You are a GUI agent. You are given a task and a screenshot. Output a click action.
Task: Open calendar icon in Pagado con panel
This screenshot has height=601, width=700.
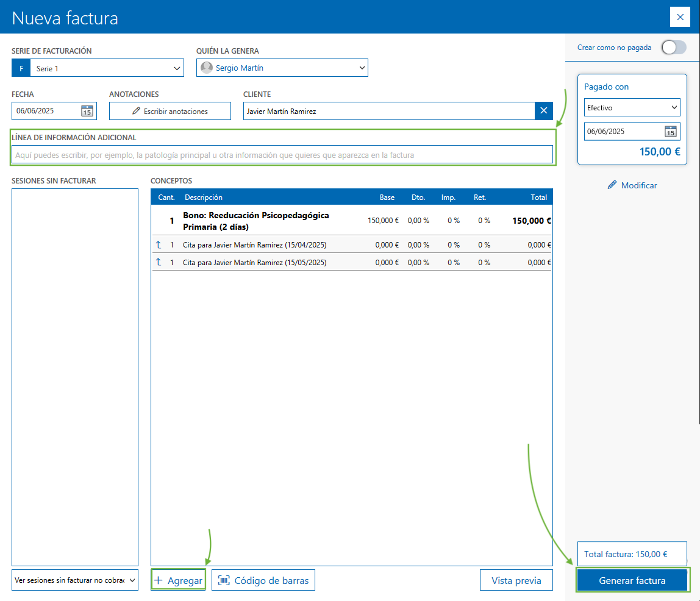pyautogui.click(x=670, y=132)
